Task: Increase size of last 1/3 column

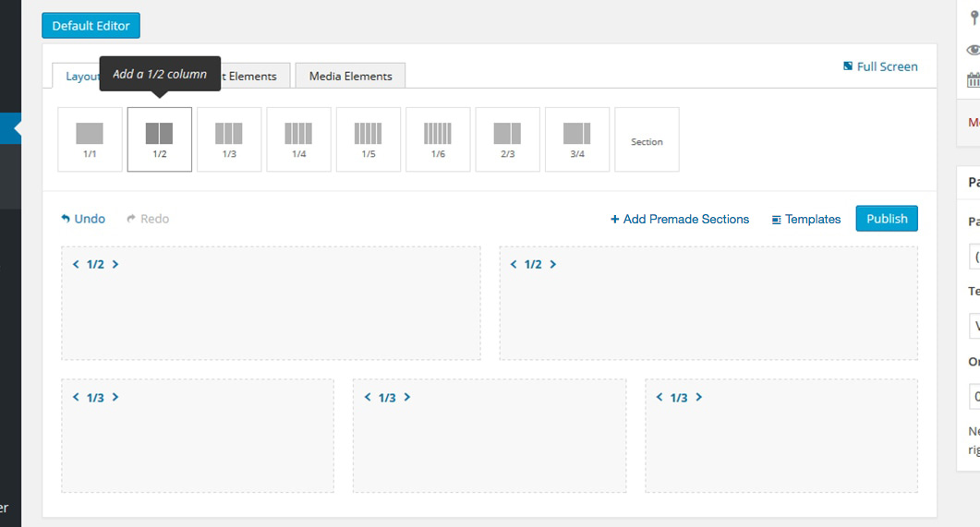Action: tap(699, 397)
